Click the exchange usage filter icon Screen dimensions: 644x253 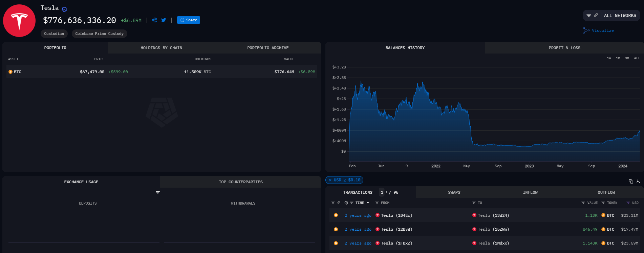coord(158,192)
